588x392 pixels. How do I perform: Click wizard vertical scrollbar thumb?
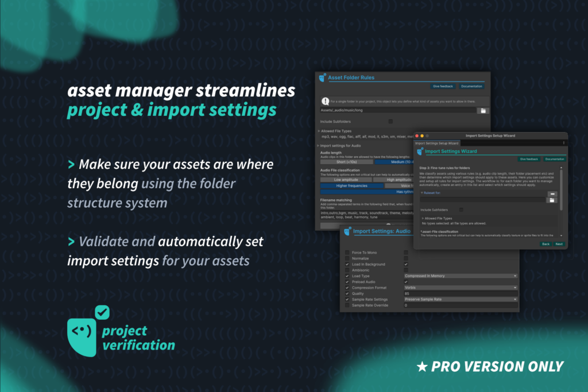pos(561,190)
